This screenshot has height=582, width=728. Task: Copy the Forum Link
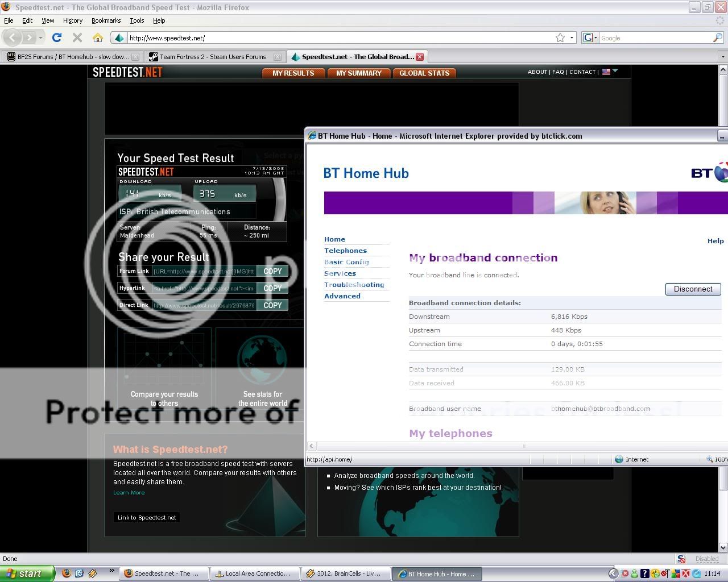[272, 271]
